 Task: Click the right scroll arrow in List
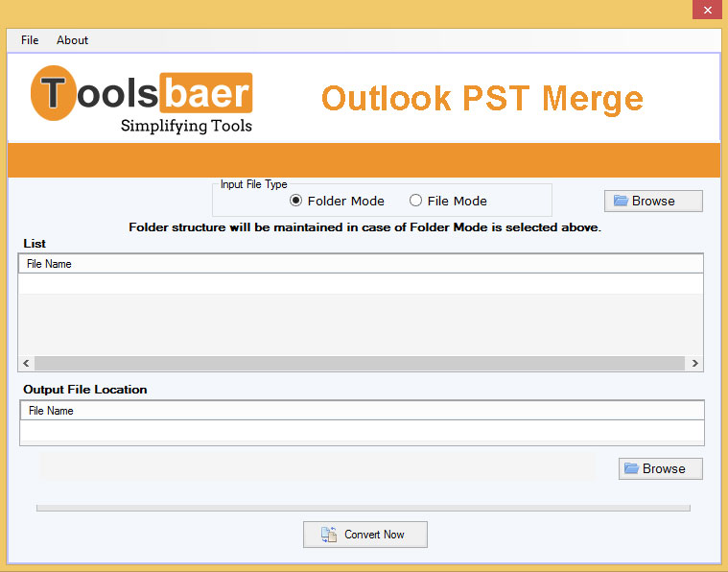click(695, 364)
